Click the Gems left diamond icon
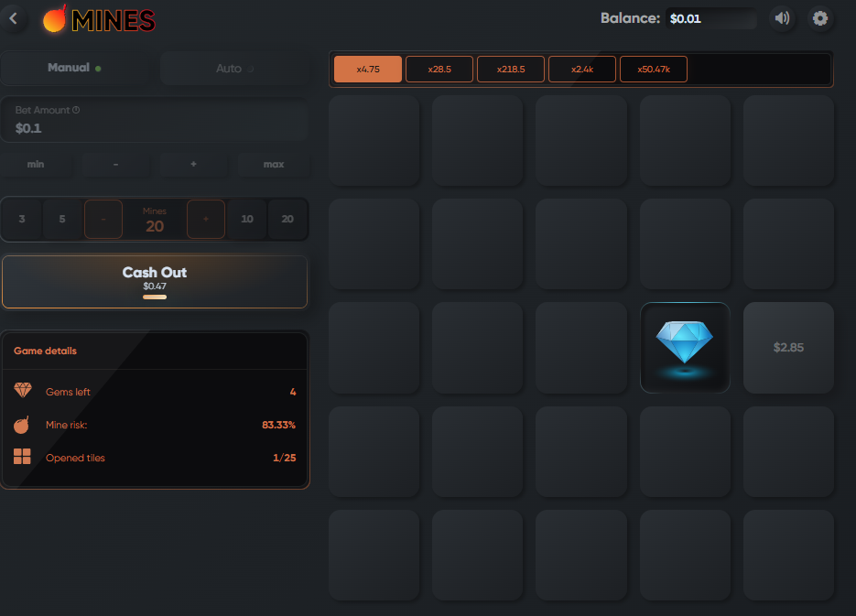 coord(22,390)
